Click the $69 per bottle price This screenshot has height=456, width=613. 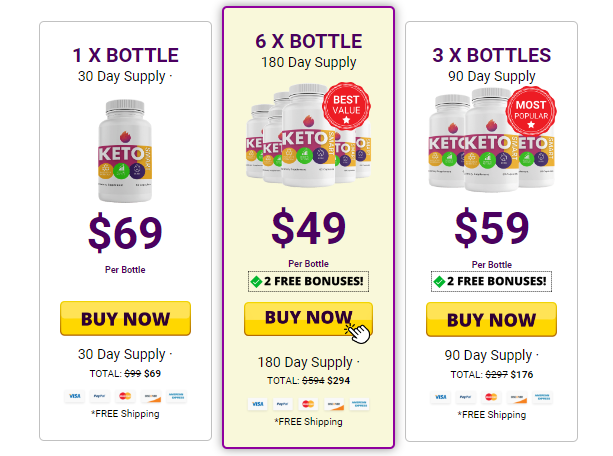point(125,233)
